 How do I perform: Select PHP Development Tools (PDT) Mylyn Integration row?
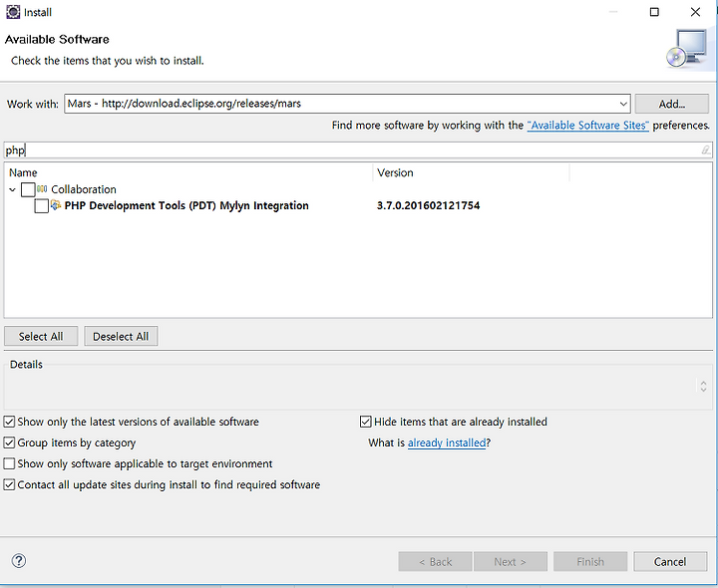186,206
